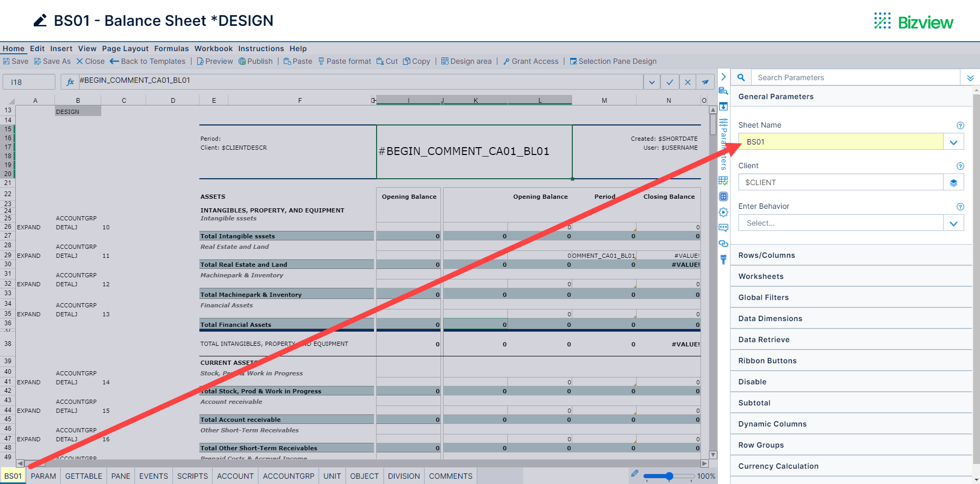Click Back to Templates
980x484 pixels.
point(148,61)
